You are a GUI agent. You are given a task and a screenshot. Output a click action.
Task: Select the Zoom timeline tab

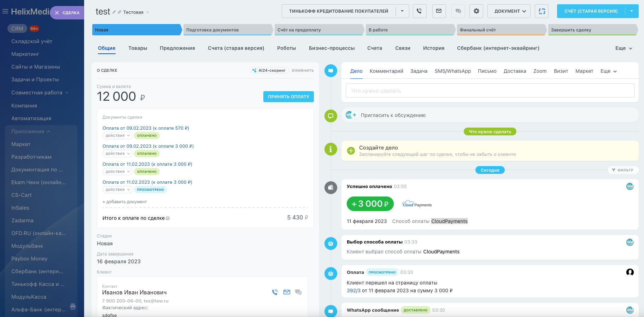coord(540,71)
